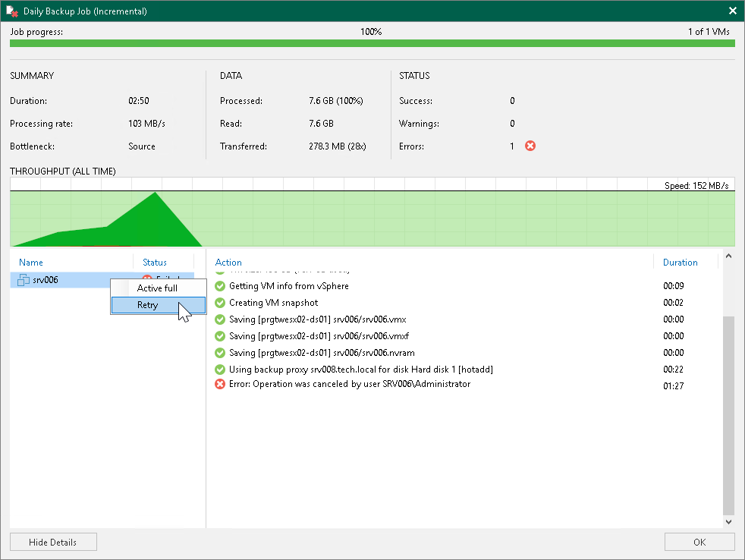This screenshot has width=745, height=560.
Task: Sort by the Name column header
Action: coord(31,262)
